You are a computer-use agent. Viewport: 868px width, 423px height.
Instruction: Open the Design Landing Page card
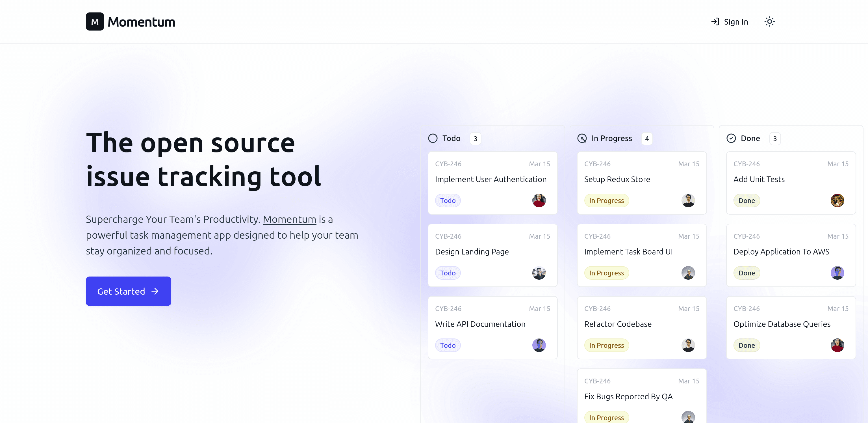coord(493,255)
